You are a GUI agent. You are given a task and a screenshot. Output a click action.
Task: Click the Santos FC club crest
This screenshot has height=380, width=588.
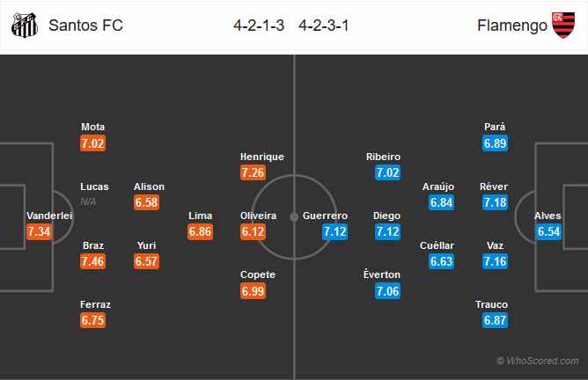(x=25, y=26)
